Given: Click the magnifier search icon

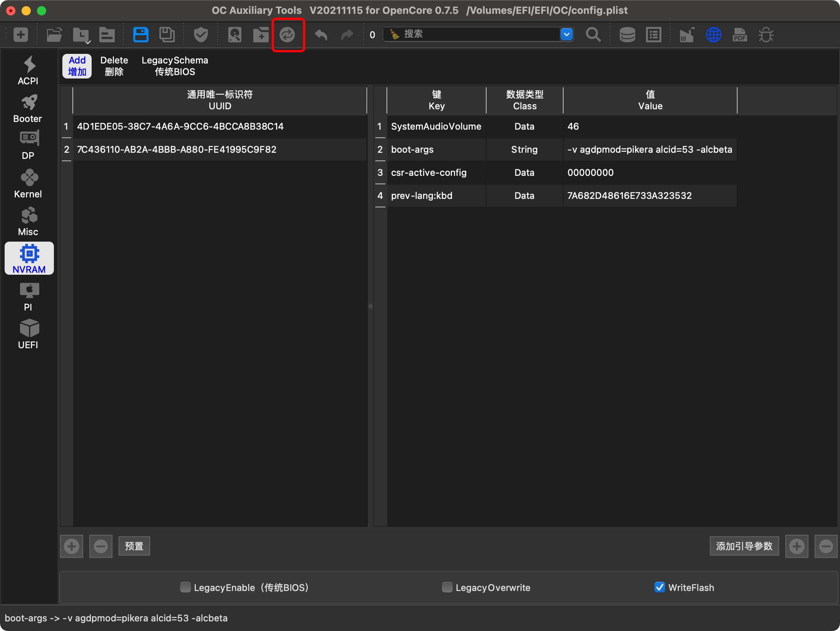Looking at the screenshot, I should (x=593, y=35).
